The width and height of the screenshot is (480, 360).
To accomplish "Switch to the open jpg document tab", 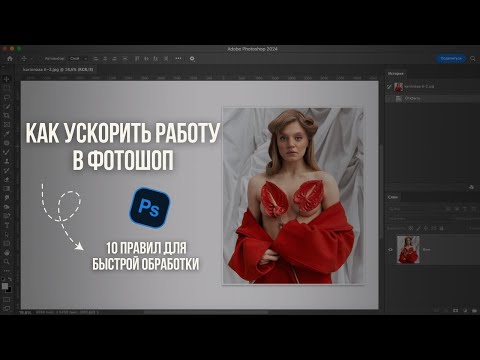I will click(58, 70).
